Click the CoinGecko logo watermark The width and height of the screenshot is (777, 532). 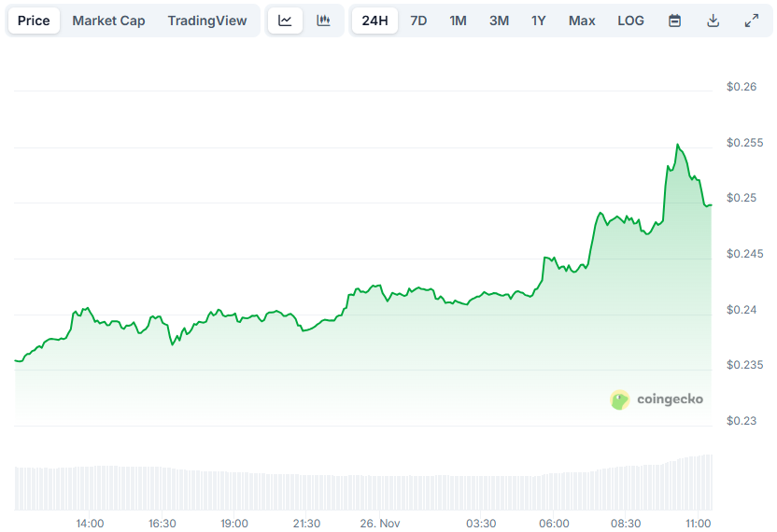657,399
